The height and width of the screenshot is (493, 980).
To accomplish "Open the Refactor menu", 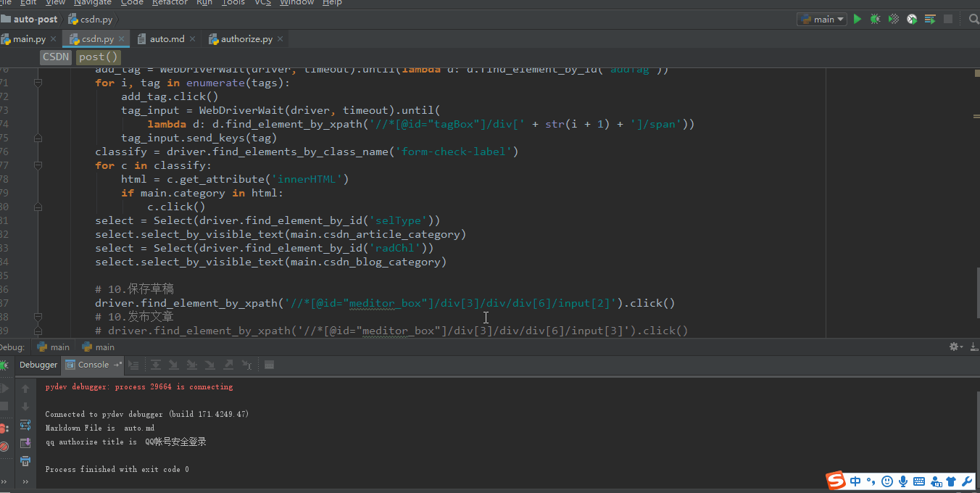I will point(170,3).
